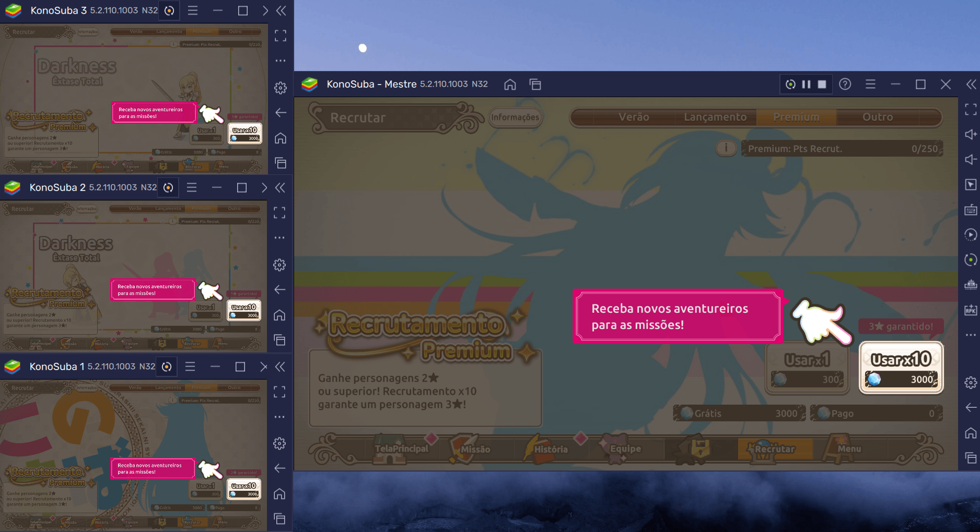Install APK from the Mestre sidebar
The height and width of the screenshot is (532, 980).
tap(971, 310)
